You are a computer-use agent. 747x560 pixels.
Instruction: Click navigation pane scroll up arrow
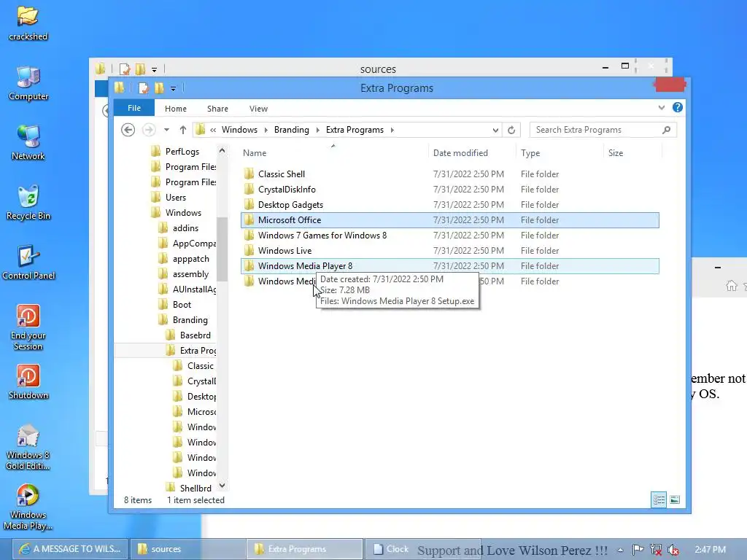click(222, 150)
